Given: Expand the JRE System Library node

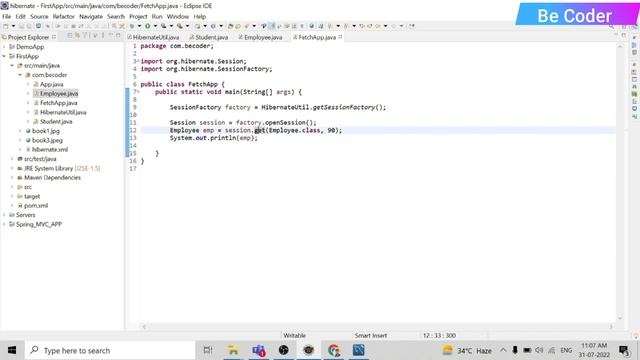Looking at the screenshot, I should [12, 169].
